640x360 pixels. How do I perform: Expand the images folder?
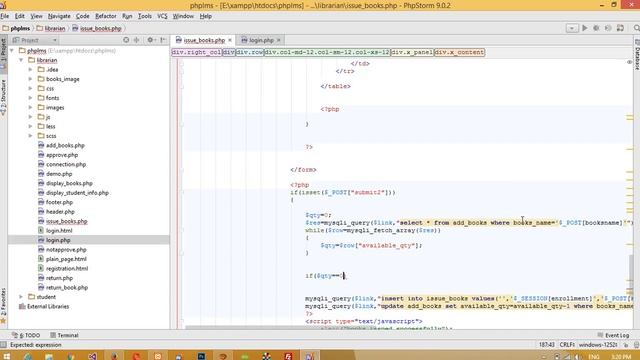coord(31,107)
